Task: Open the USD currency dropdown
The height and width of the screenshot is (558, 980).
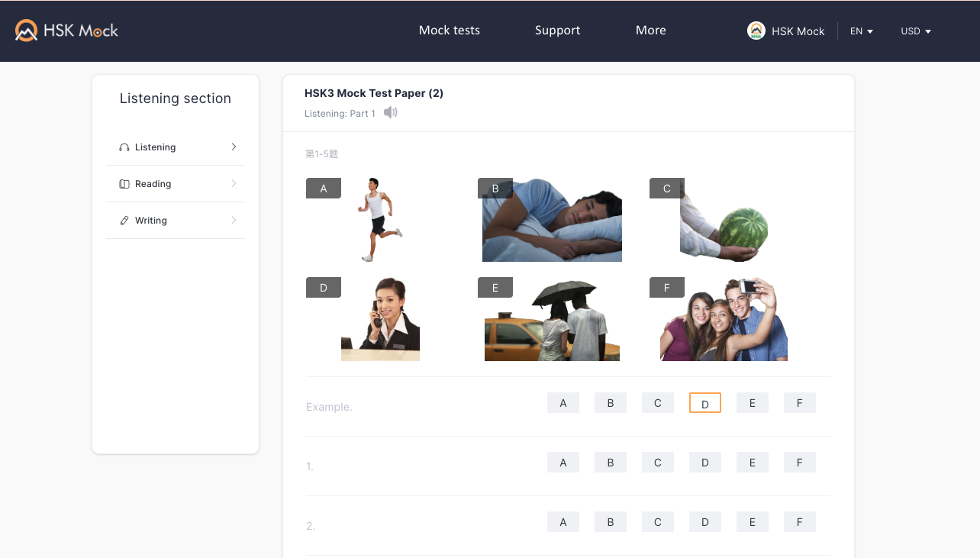Action: pyautogui.click(x=916, y=31)
